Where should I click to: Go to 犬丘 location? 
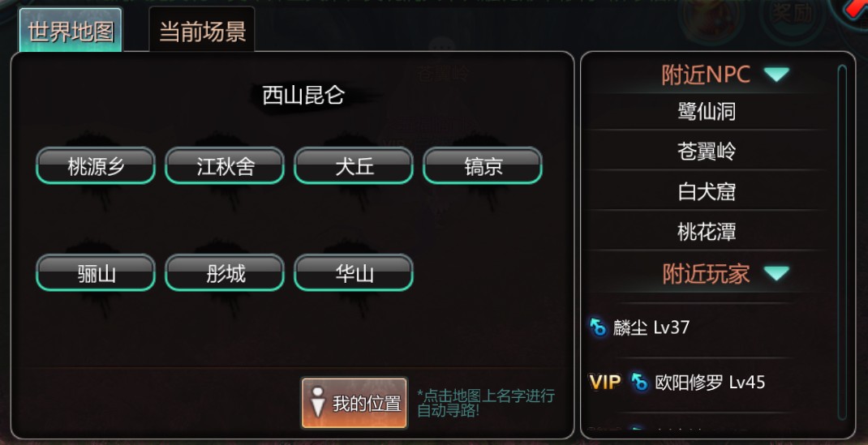pos(354,165)
